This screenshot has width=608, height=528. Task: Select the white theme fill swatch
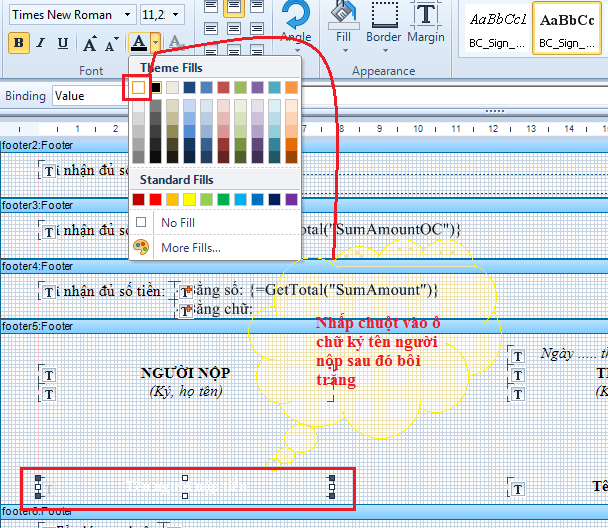(x=138, y=88)
